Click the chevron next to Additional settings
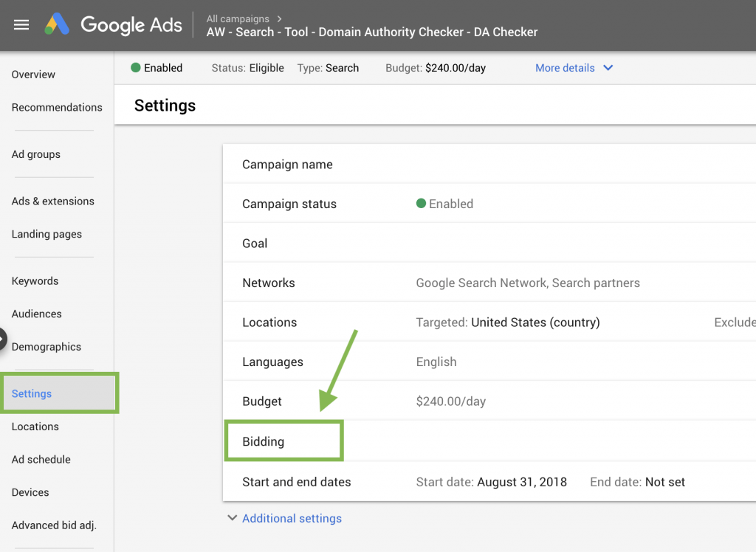This screenshot has height=552, width=756. 232,518
